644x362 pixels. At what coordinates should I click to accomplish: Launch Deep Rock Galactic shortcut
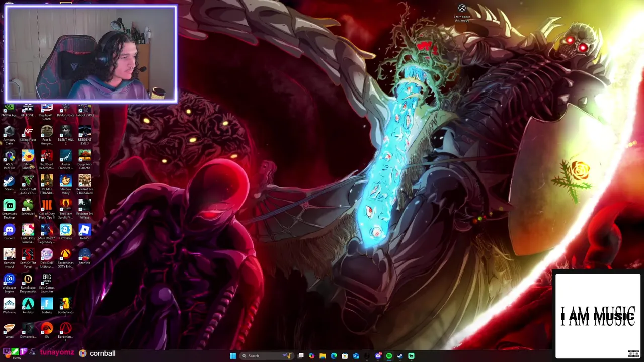pos(85,160)
